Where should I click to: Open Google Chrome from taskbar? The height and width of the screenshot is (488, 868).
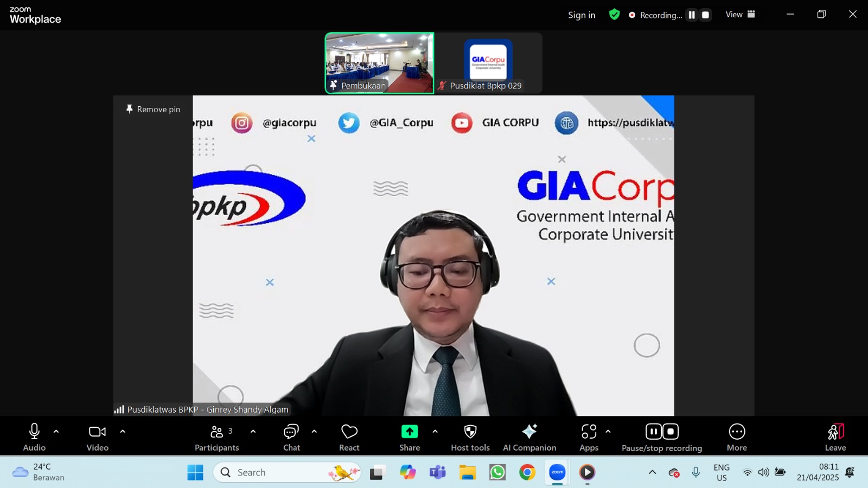(x=527, y=472)
